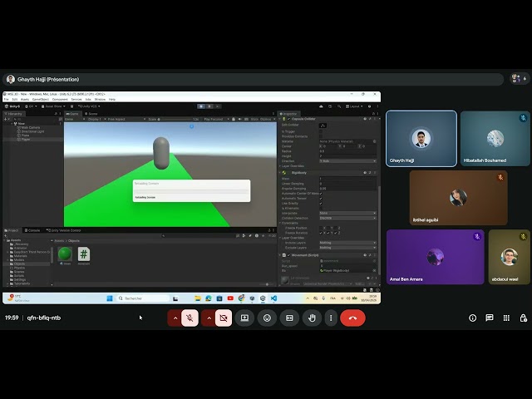Open Meet activities grid icon
Image resolution: width=532 pixels, height=399 pixels.
pos(506,318)
